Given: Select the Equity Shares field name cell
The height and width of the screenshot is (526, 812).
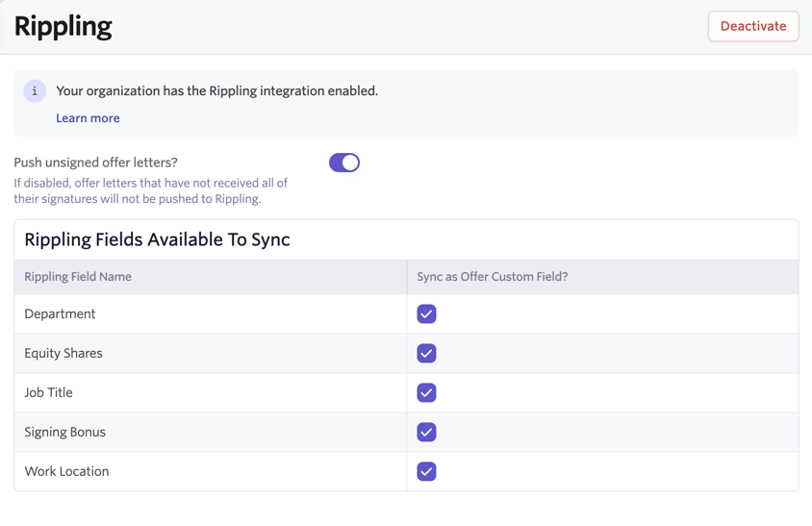Looking at the screenshot, I should (63, 354).
